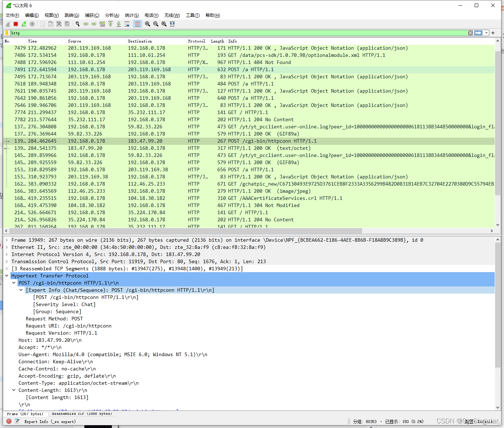Toggle packet colorization button

coord(137,24)
